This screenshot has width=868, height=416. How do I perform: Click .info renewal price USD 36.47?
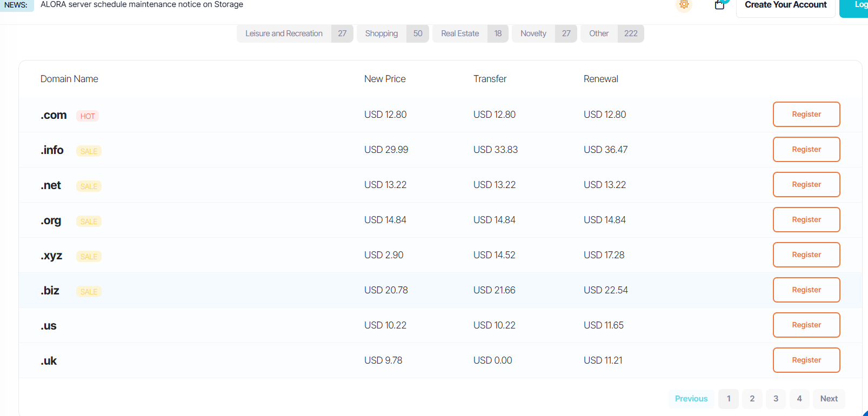point(606,150)
